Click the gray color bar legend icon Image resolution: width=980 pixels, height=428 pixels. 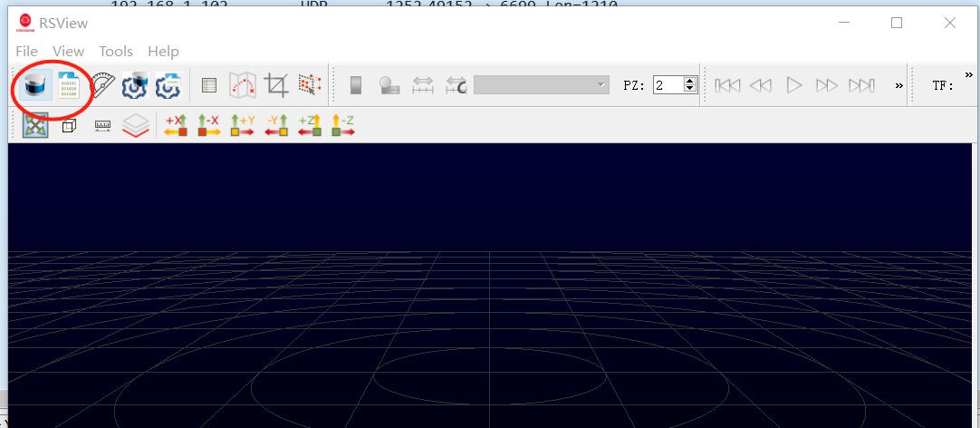pos(356,85)
